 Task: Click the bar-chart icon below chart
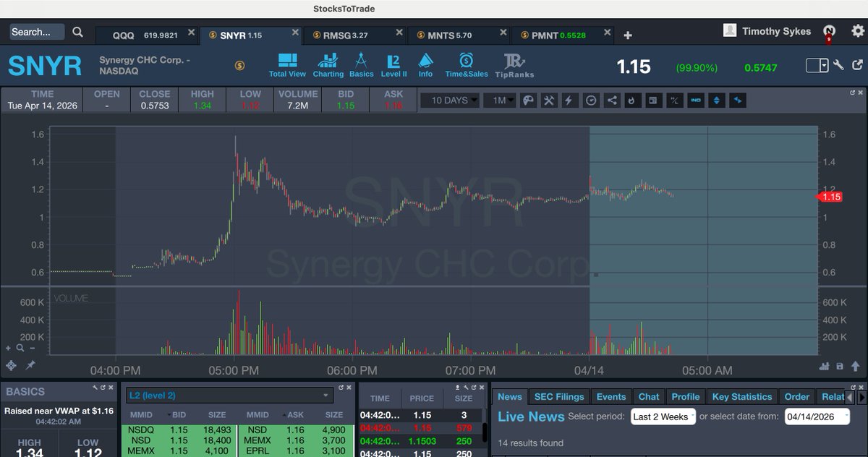(x=825, y=366)
